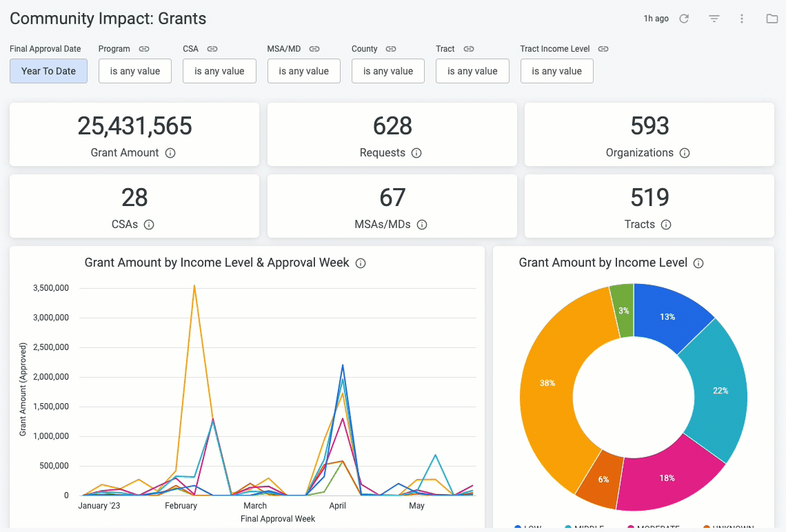This screenshot has height=532, width=786.
Task: Show info for the Requests tile
Action: 416,153
